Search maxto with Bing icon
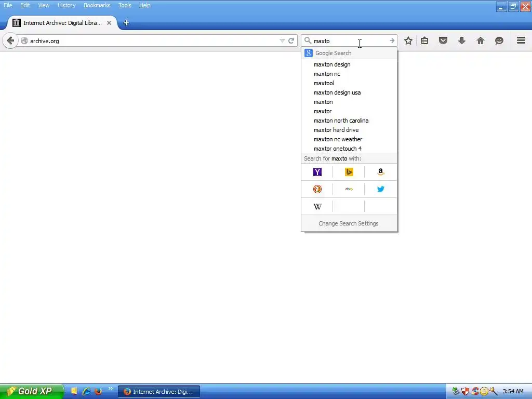Viewport: 532px width, 399px height. (x=349, y=172)
